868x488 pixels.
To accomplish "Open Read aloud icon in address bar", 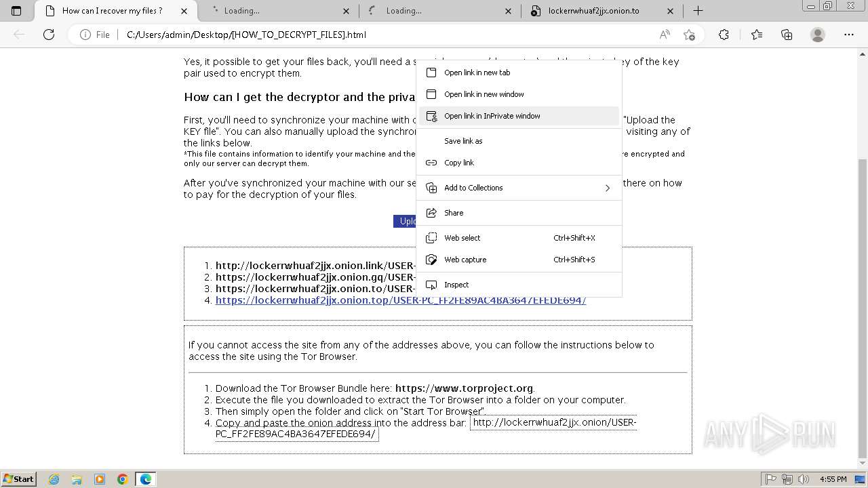I will click(x=665, y=35).
